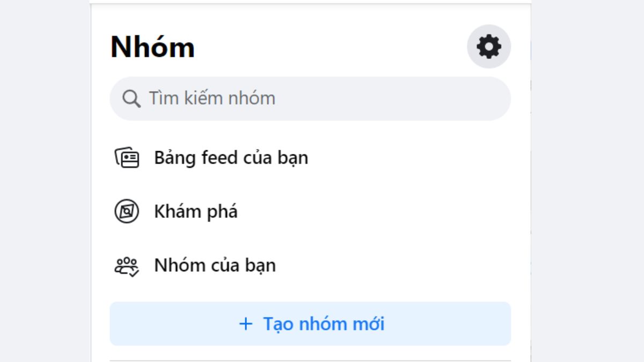Click the plus icon in Tạo nhóm mới
The height and width of the screenshot is (362, 644).
click(245, 324)
